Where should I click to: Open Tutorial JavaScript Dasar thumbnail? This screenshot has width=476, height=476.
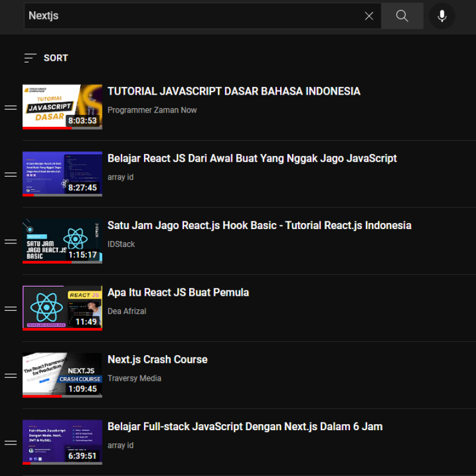(x=62, y=107)
